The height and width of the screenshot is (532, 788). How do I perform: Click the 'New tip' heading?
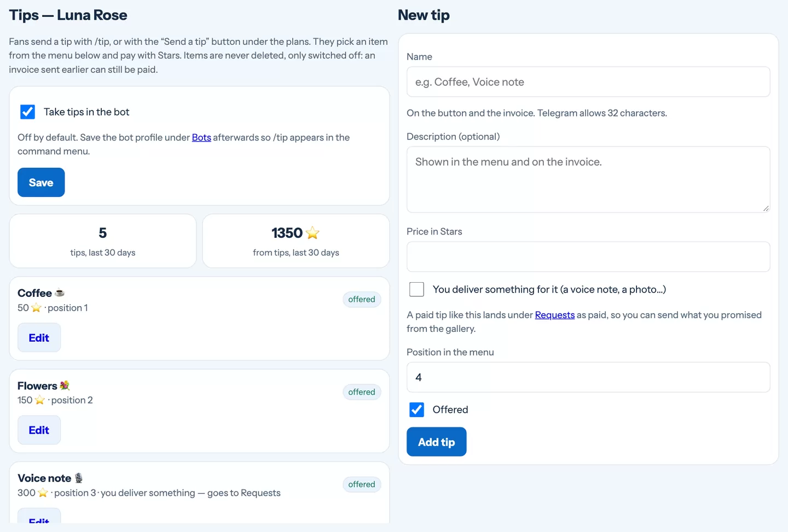click(424, 15)
